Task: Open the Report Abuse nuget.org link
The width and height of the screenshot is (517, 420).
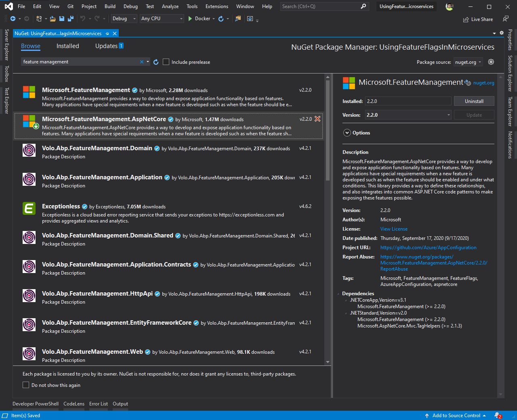Action: tap(434, 263)
